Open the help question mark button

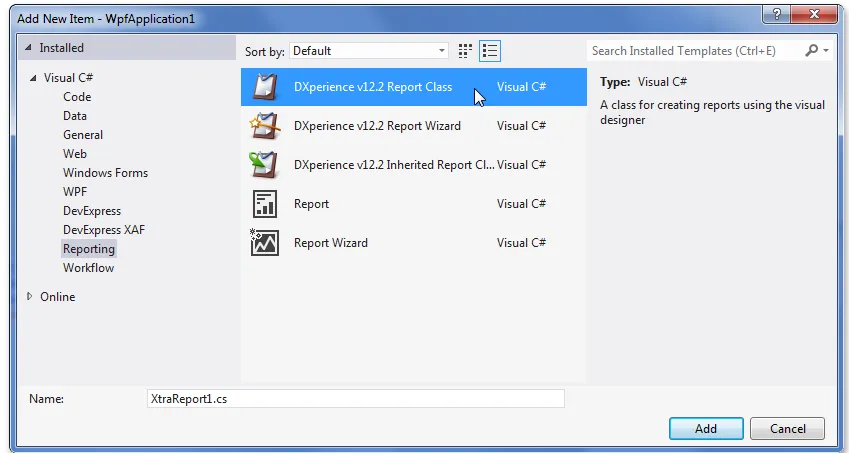(x=775, y=14)
